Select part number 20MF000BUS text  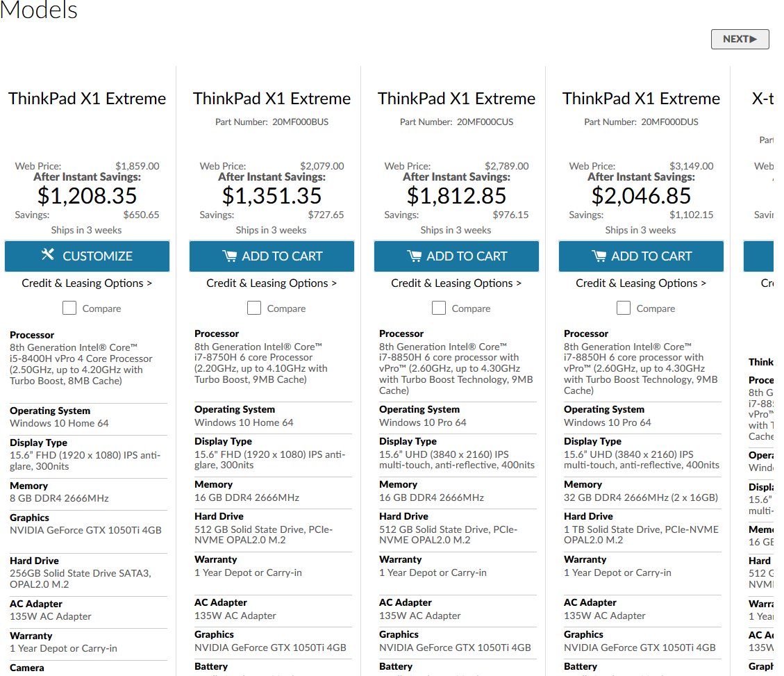pyautogui.click(x=300, y=122)
